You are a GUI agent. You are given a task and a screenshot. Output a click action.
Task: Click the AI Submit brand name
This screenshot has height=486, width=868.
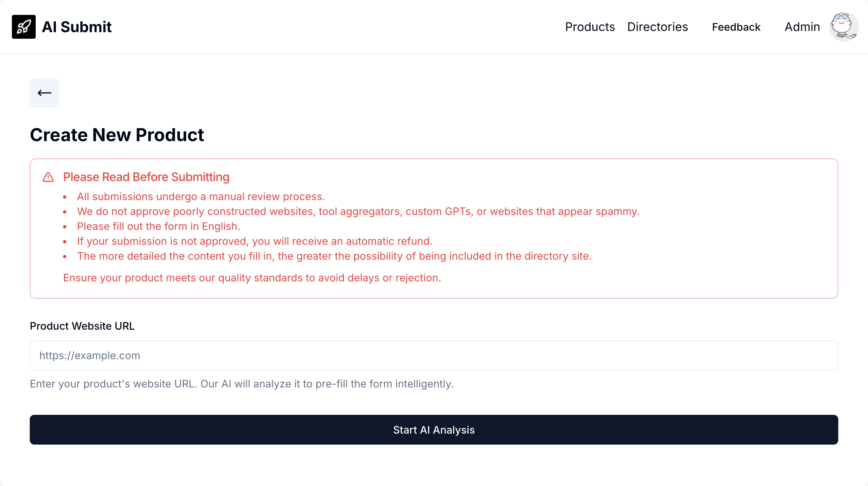[77, 27]
